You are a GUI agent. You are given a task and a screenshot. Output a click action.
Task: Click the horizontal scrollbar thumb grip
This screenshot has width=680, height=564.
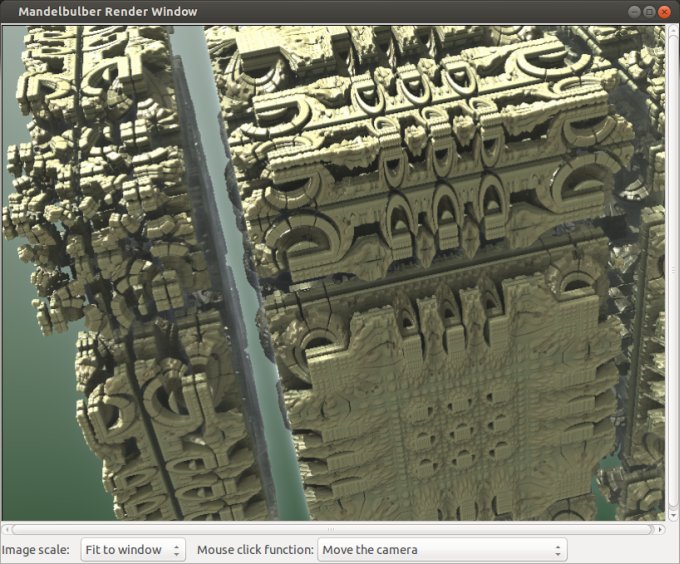pos(332,529)
